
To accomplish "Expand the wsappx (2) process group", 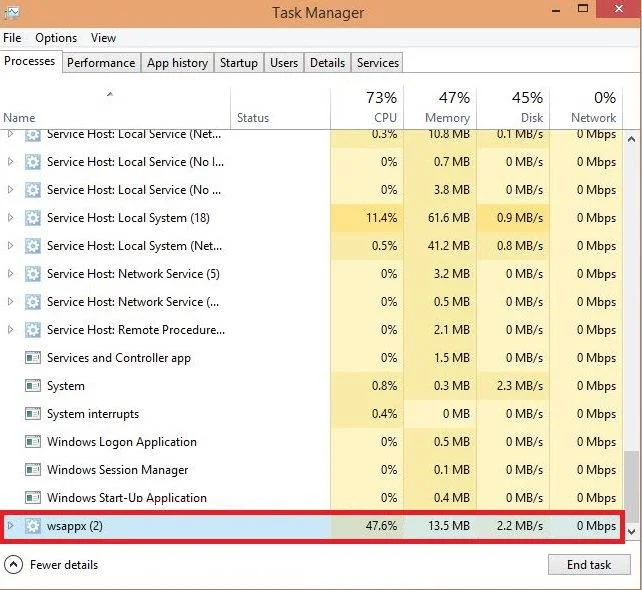I will 11,525.
